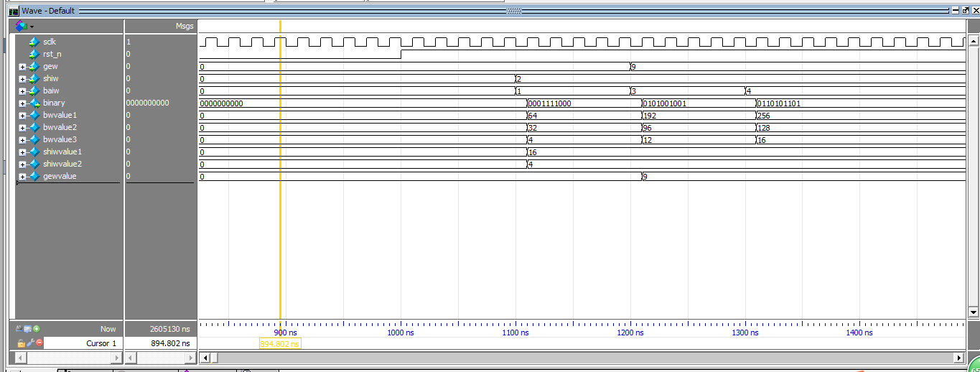Click the bwvalue1 signal icon

coord(34,116)
